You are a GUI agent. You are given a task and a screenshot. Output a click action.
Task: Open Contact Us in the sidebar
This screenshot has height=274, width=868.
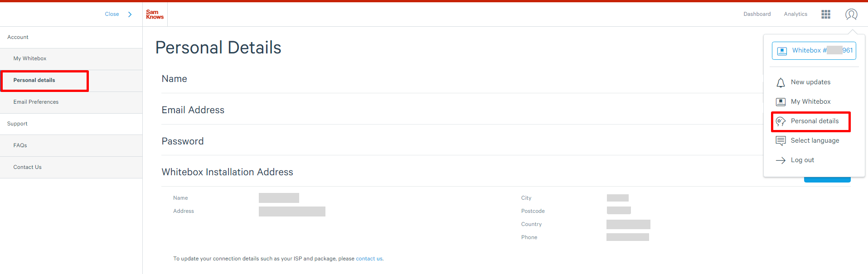pyautogui.click(x=27, y=167)
